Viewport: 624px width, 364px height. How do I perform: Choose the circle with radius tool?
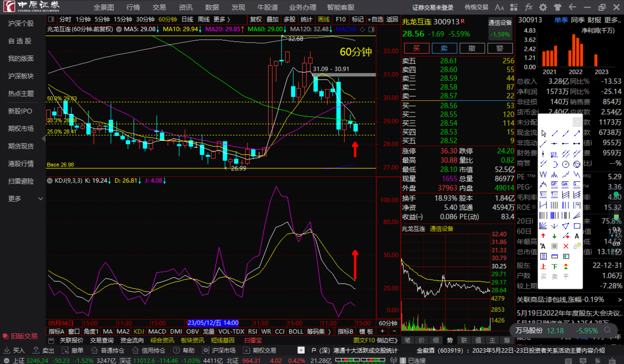(565, 164)
